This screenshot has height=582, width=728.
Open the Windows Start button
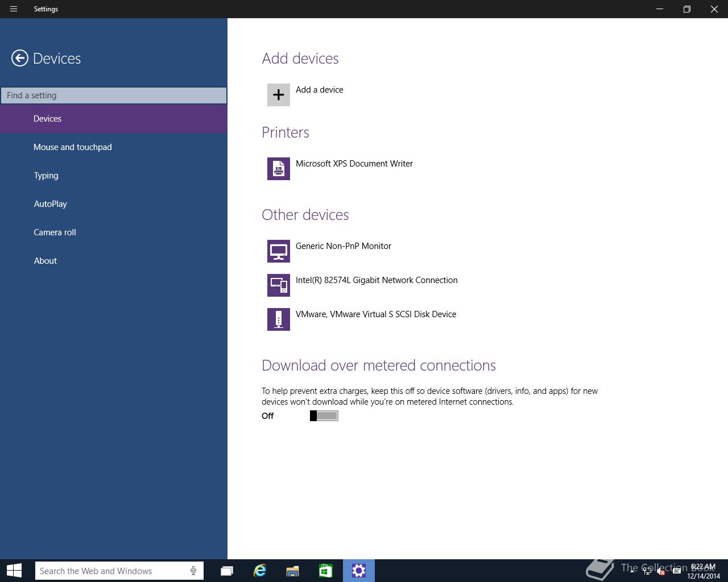click(14, 571)
